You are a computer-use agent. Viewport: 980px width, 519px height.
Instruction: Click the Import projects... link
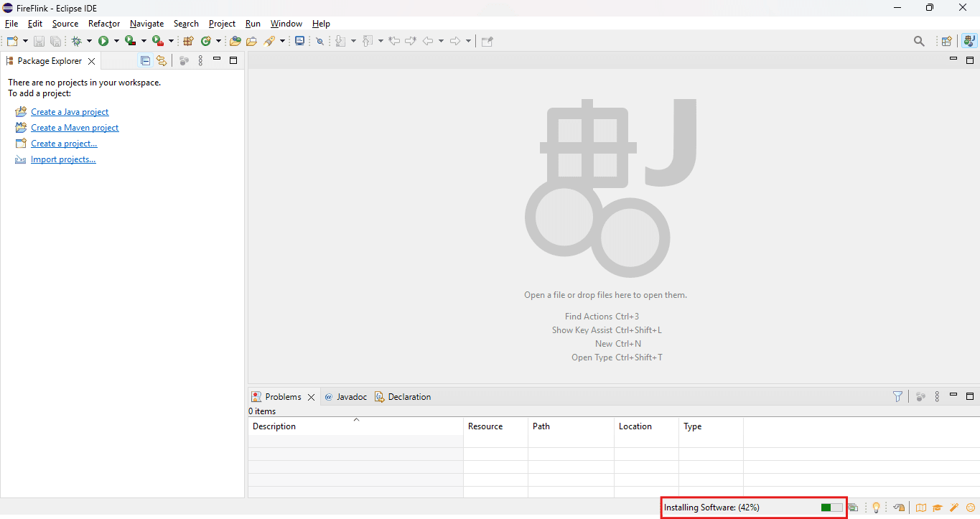[63, 159]
